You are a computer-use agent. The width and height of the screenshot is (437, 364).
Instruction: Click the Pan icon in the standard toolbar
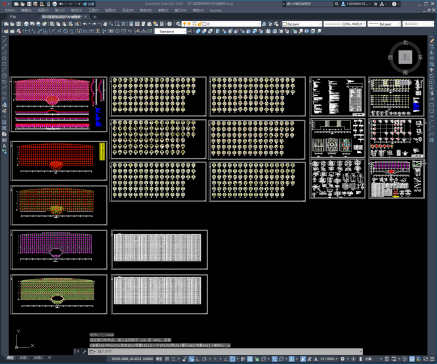pyautogui.click(x=105, y=24)
